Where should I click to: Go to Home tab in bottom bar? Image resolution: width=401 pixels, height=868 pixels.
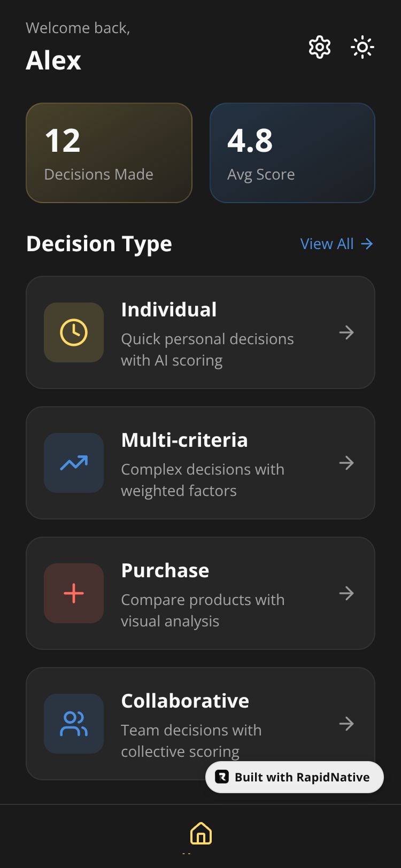tap(201, 833)
